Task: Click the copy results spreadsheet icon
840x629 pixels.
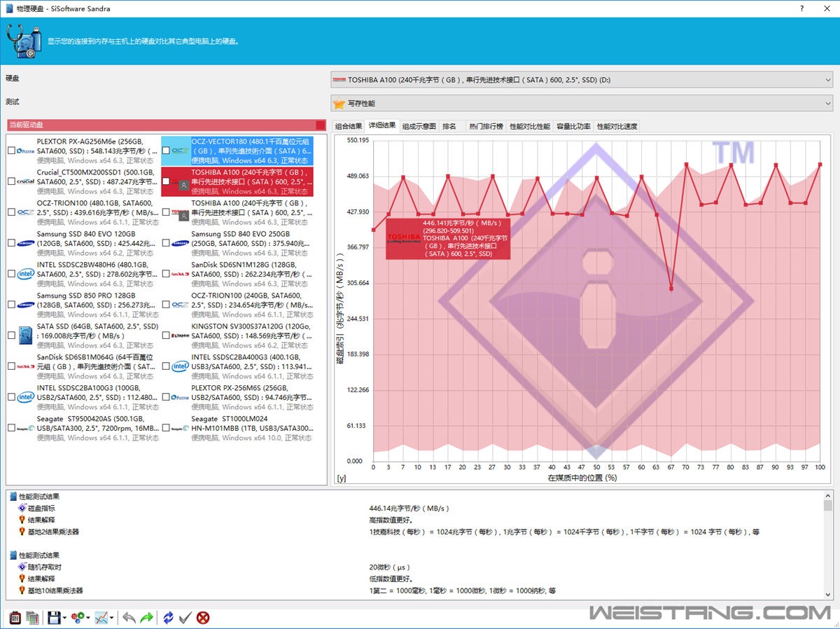Action: pos(32,618)
